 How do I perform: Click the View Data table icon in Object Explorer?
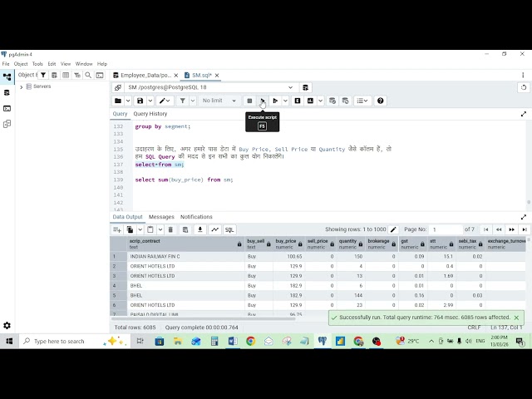66,76
